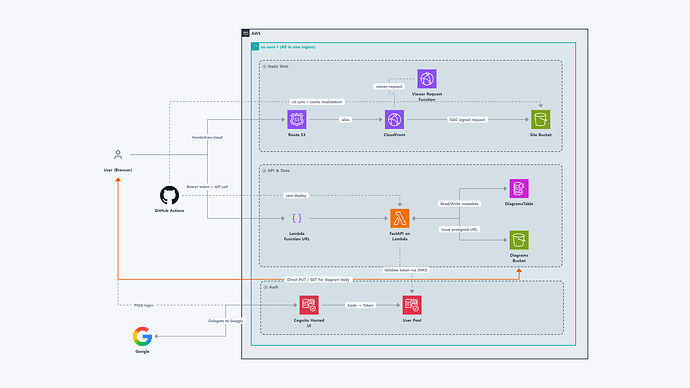The width and height of the screenshot is (690, 388).
Task: Select the us-east-1 region flag icon
Action: click(x=255, y=47)
